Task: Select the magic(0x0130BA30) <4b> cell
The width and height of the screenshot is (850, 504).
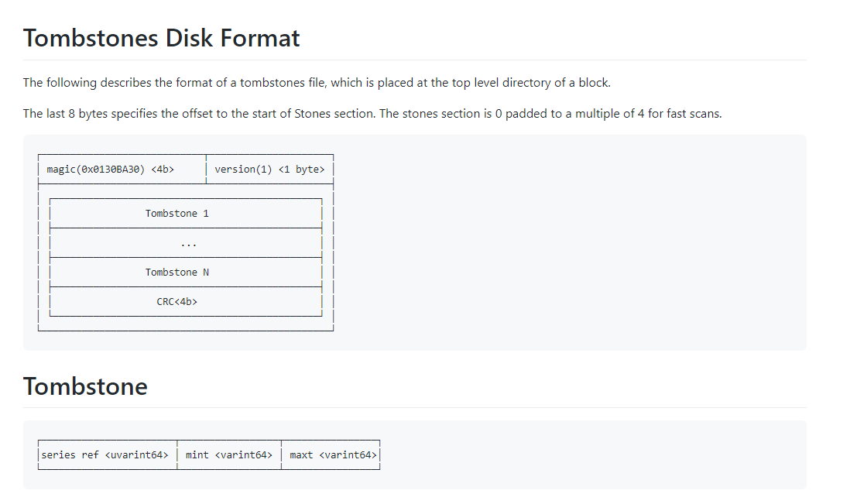Action: click(x=122, y=169)
